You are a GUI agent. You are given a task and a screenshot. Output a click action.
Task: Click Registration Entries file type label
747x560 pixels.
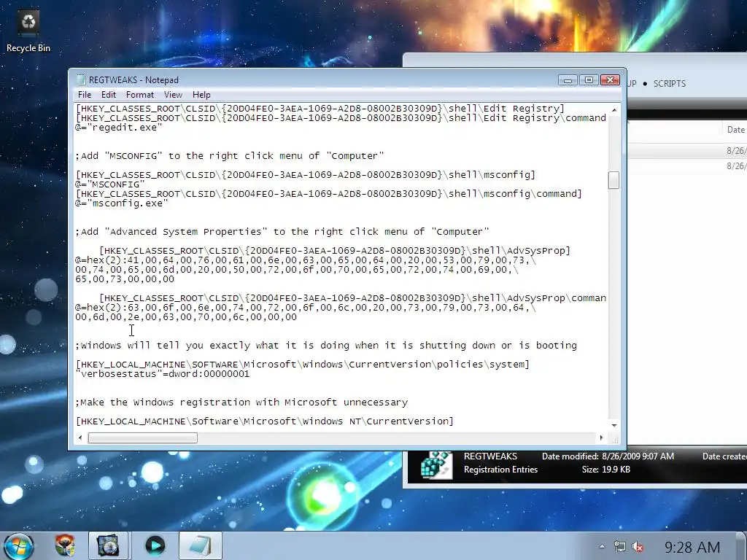coord(500,470)
